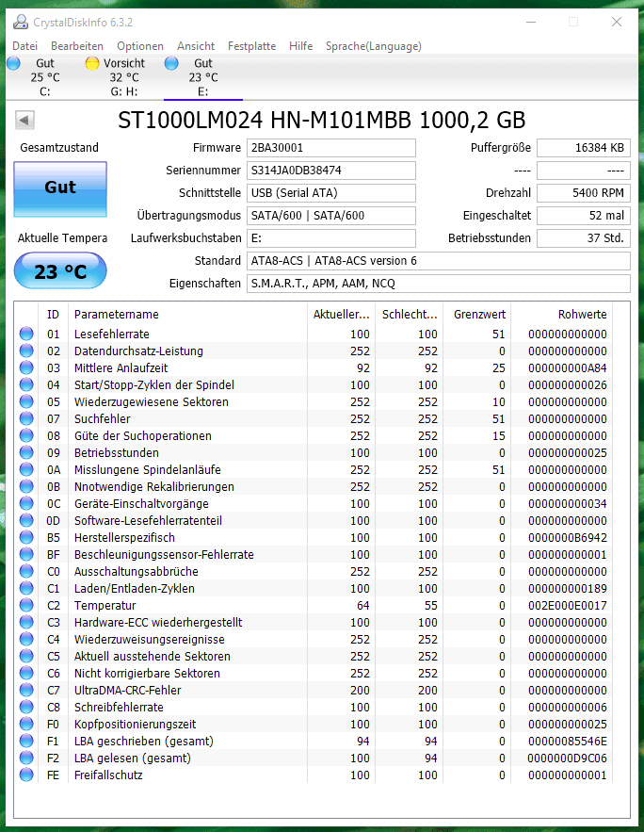Click status icon for Kopfpositionierungszeit
The image size is (644, 832).
pos(26,725)
